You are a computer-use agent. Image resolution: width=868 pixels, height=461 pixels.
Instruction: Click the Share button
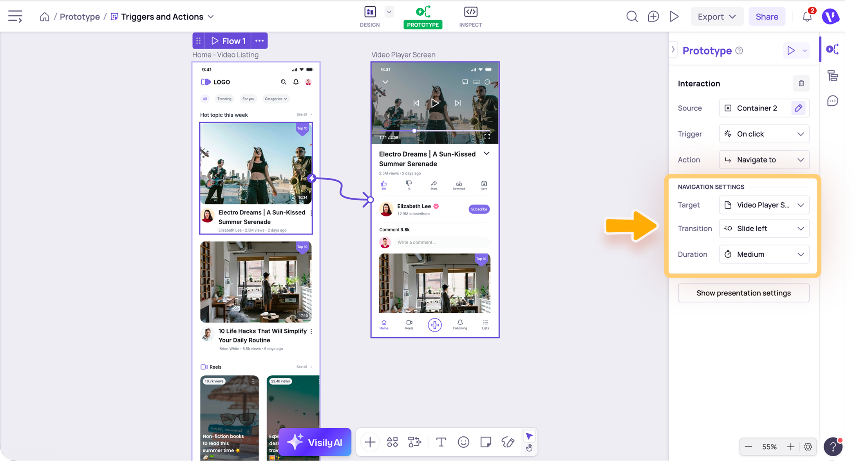click(767, 16)
